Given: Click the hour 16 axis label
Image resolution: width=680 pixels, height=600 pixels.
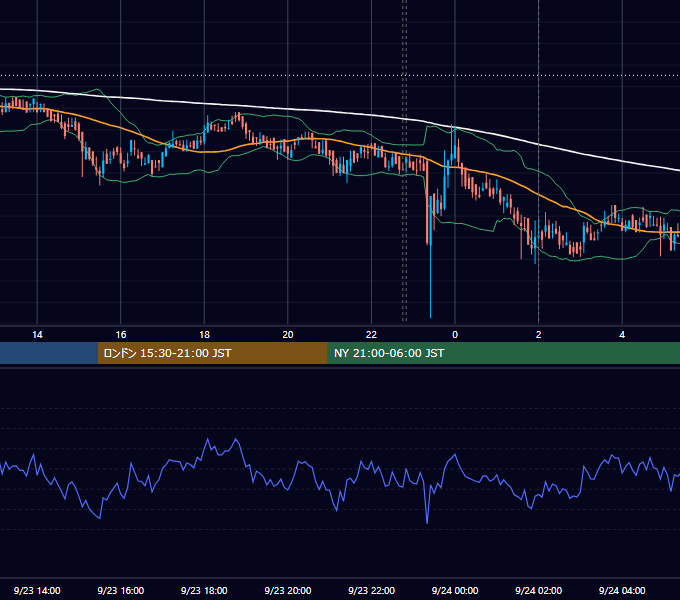Looking at the screenshot, I should (x=121, y=335).
